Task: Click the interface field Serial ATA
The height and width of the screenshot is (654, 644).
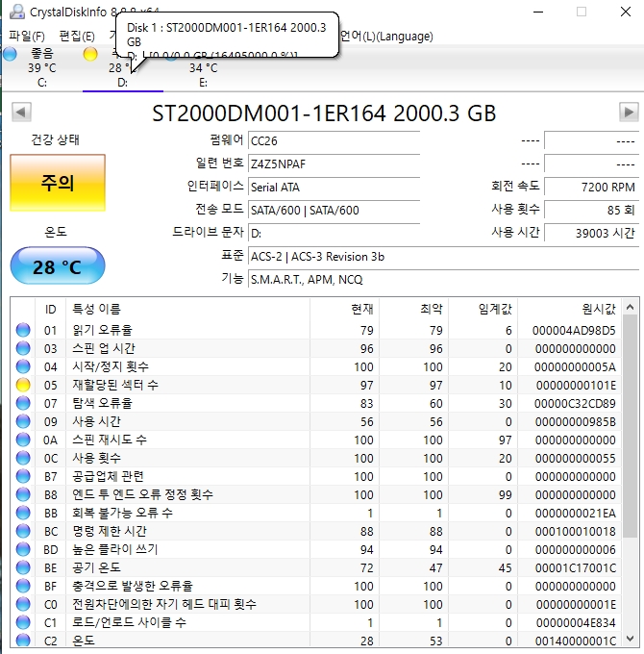Action: coord(334,187)
